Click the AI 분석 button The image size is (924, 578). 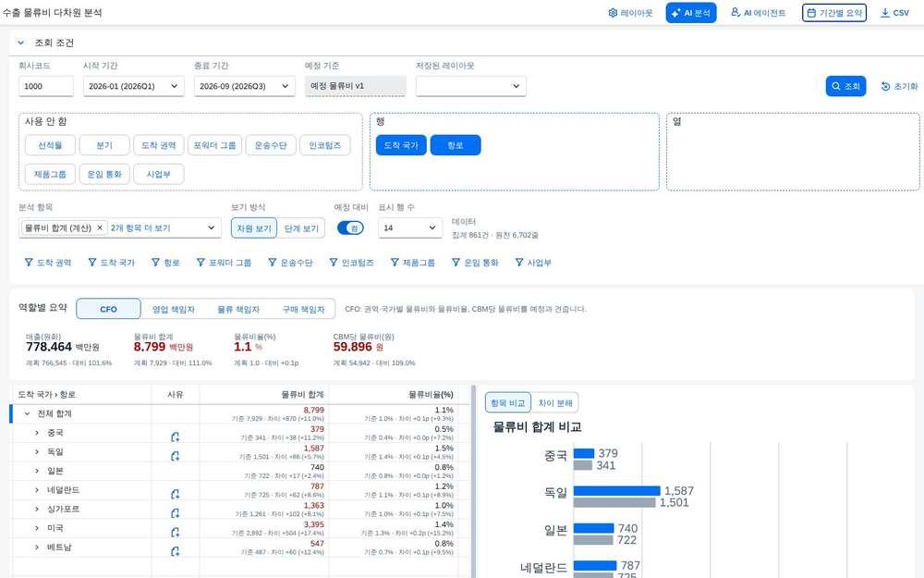coord(690,13)
